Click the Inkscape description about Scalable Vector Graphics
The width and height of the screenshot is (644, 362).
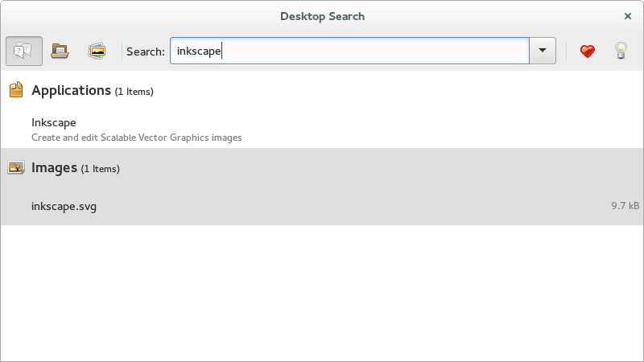(x=136, y=138)
